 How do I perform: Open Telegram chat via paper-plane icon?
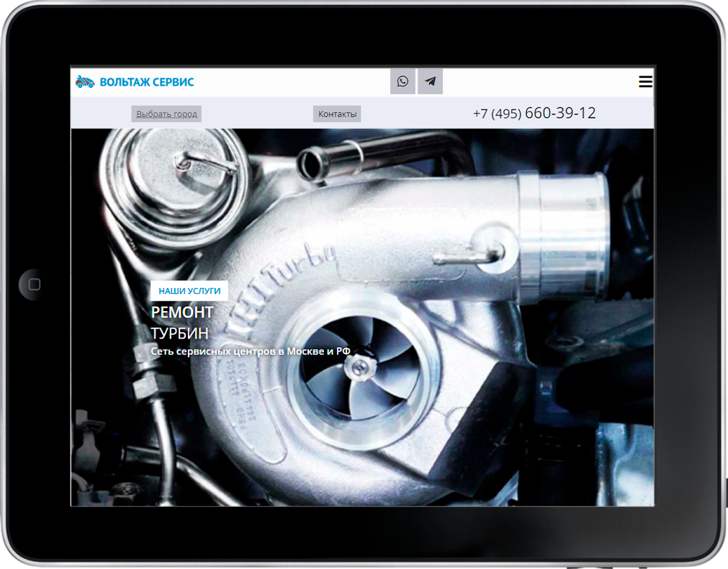(430, 81)
